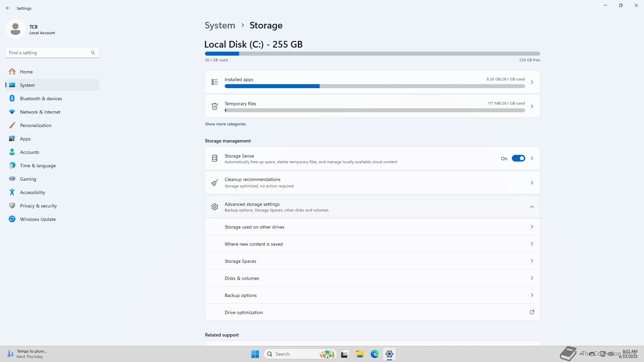
Task: Turn off the Storage Sense toggle
Action: coord(518,159)
